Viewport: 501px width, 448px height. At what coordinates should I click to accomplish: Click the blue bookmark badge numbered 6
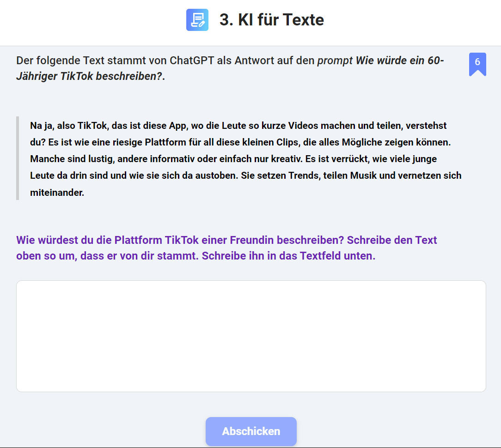477,64
